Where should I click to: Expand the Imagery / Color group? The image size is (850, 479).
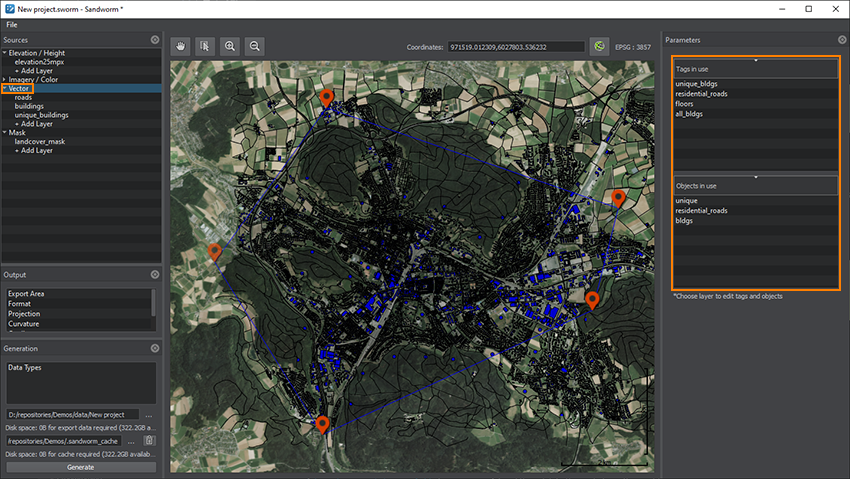5,79
